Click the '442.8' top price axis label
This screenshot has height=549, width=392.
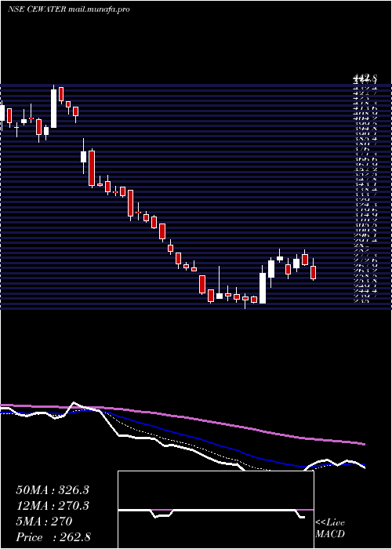[x=364, y=78]
